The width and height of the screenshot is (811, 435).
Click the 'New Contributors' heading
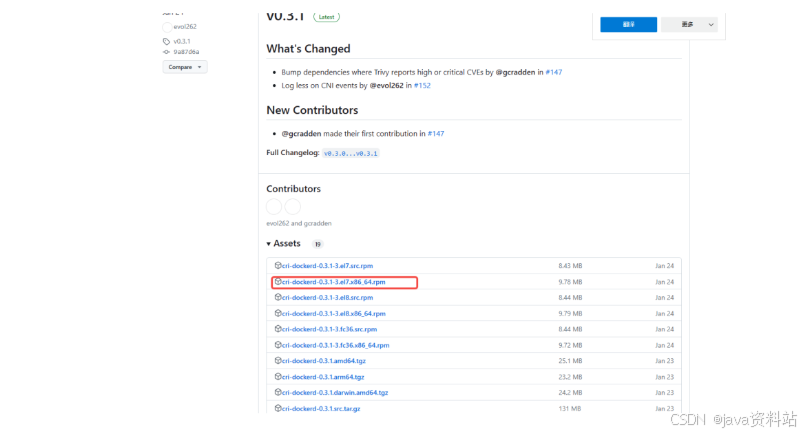pyautogui.click(x=312, y=110)
